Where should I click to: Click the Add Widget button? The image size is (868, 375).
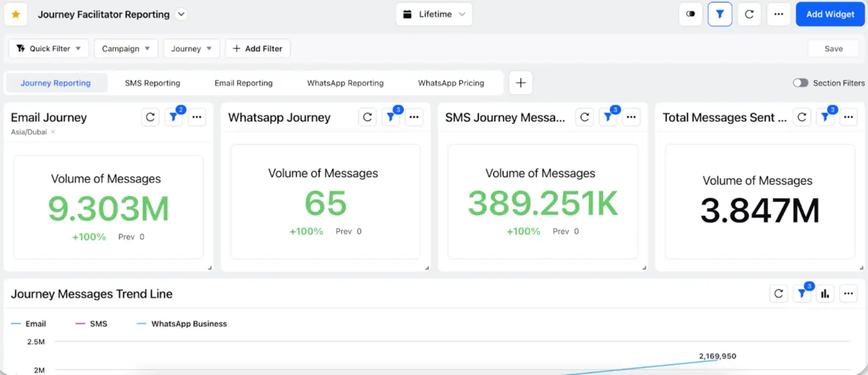click(x=830, y=14)
